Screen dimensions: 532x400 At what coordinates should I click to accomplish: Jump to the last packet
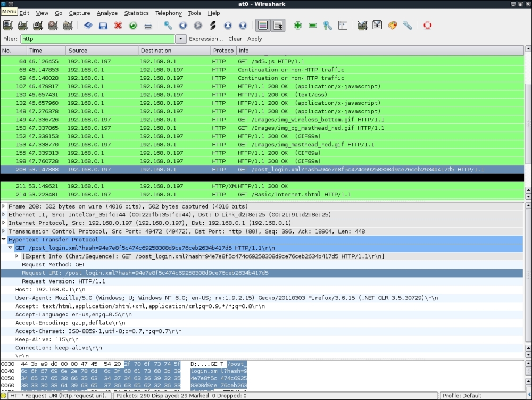click(x=243, y=26)
